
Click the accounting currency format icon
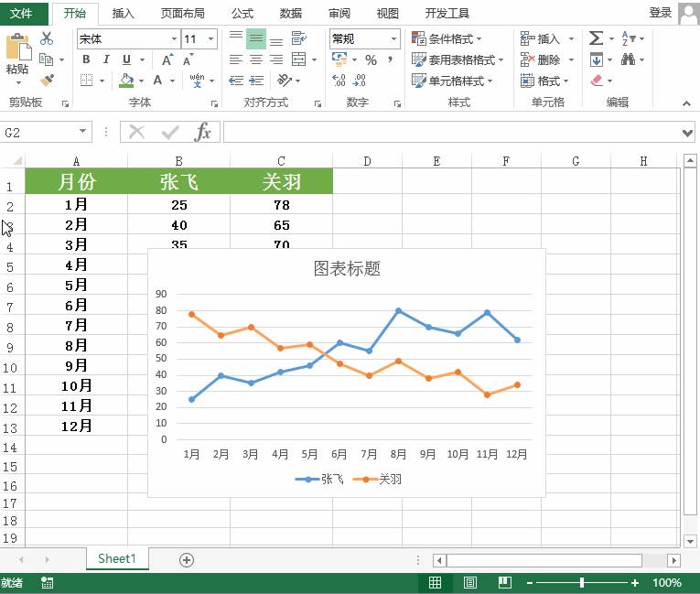pyautogui.click(x=339, y=59)
